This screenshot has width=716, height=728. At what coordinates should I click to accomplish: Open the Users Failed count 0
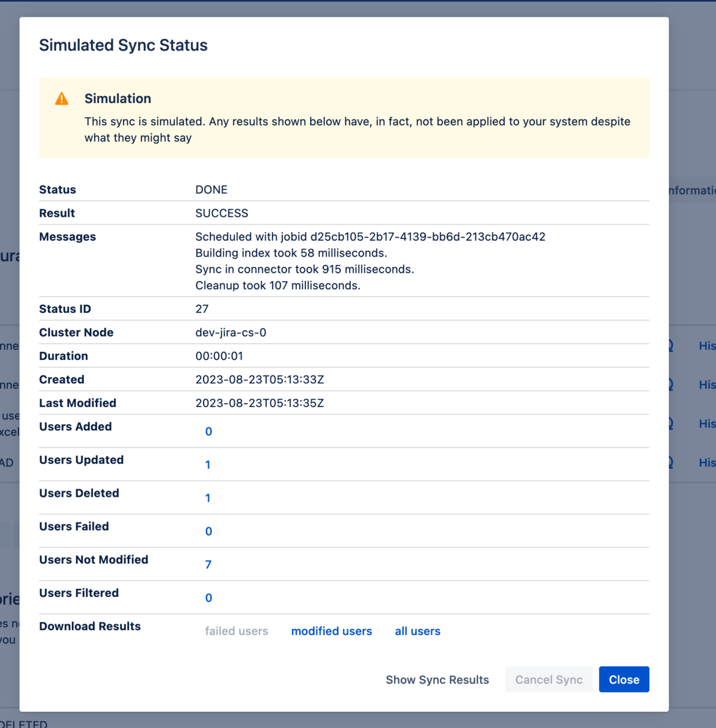[209, 531]
